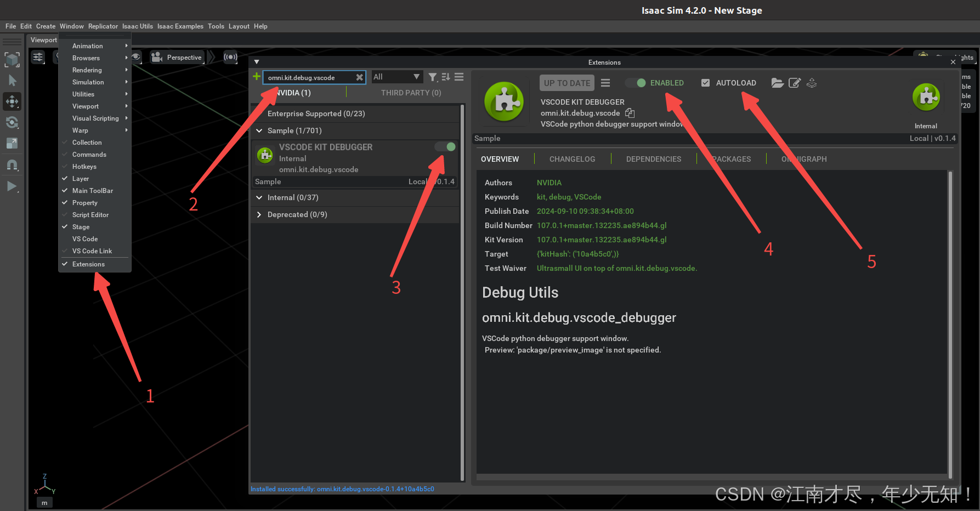This screenshot has height=511, width=980.
Task: Select the VS Code Link menu entry
Action: 95,251
